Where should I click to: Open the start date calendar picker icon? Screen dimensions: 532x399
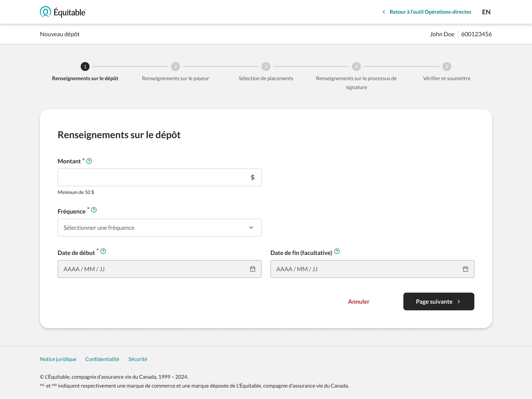click(253, 269)
